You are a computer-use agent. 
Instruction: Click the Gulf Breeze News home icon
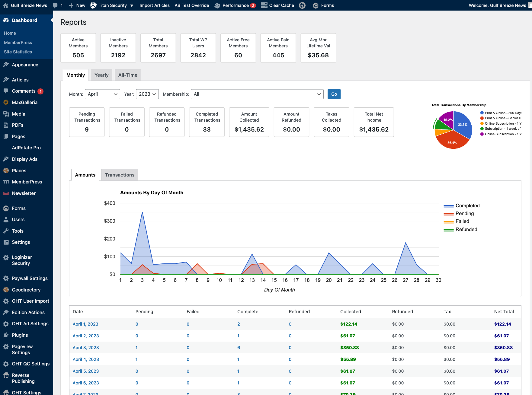5,5
